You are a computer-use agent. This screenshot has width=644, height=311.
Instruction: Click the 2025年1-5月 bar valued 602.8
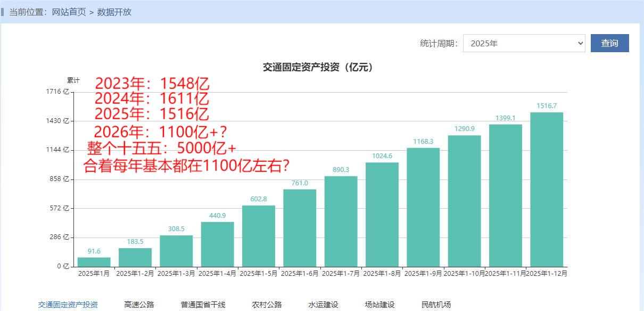click(x=259, y=236)
